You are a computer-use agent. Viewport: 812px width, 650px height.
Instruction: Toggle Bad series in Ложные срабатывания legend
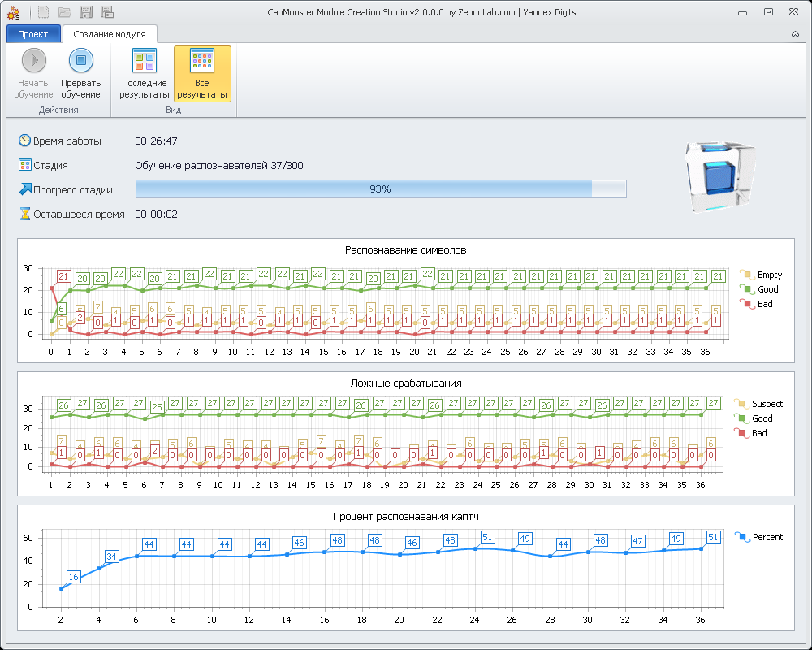pos(750,433)
